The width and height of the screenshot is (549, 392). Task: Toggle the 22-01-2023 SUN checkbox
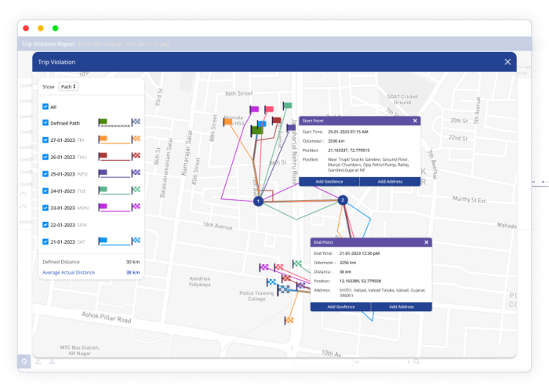[x=45, y=224]
